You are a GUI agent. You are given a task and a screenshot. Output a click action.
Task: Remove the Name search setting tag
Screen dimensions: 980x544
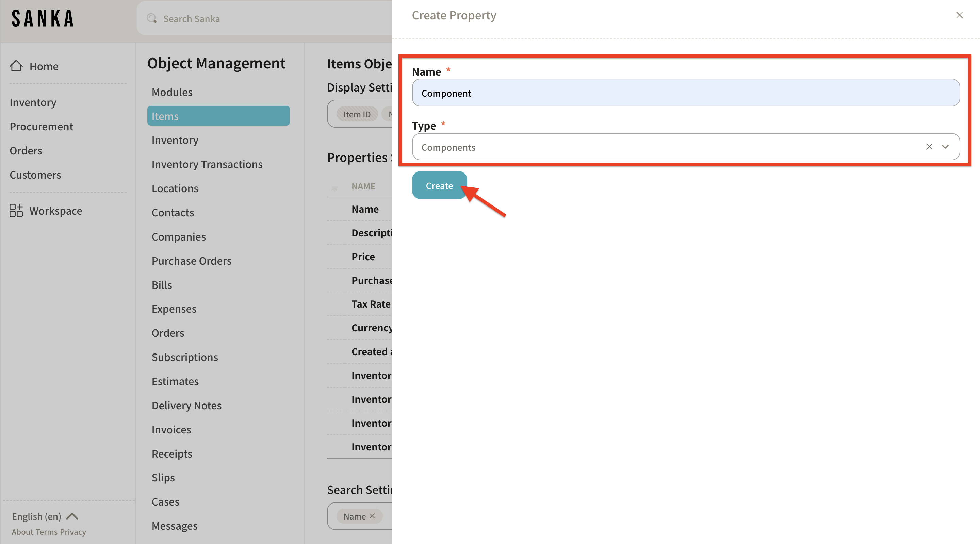[373, 516]
